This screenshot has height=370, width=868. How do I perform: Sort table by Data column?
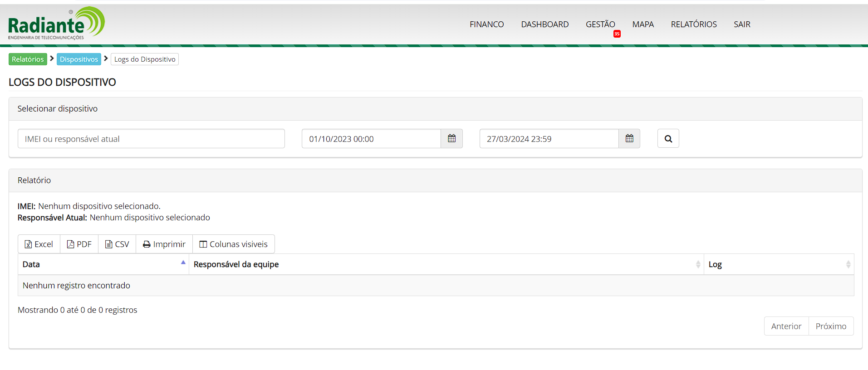coord(103,264)
